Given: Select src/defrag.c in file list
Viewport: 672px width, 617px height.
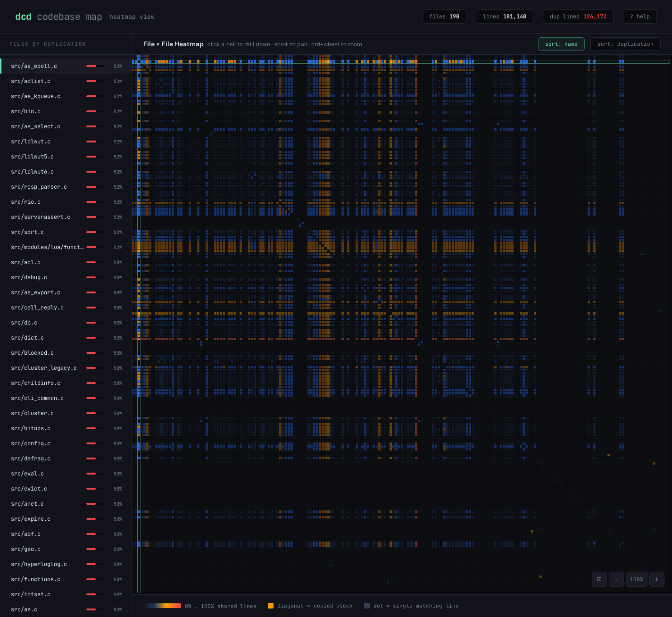Looking at the screenshot, I should tap(66, 459).
